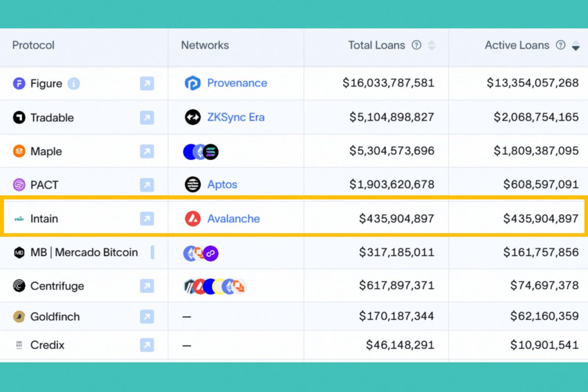The width and height of the screenshot is (588, 392).
Task: Open the Avalanche network link
Action: (234, 219)
